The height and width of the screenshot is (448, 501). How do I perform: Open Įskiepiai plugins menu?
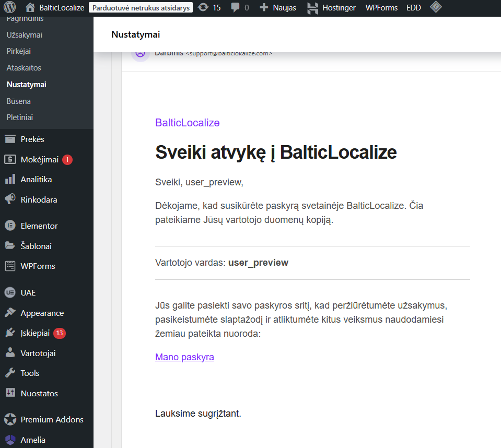click(35, 333)
